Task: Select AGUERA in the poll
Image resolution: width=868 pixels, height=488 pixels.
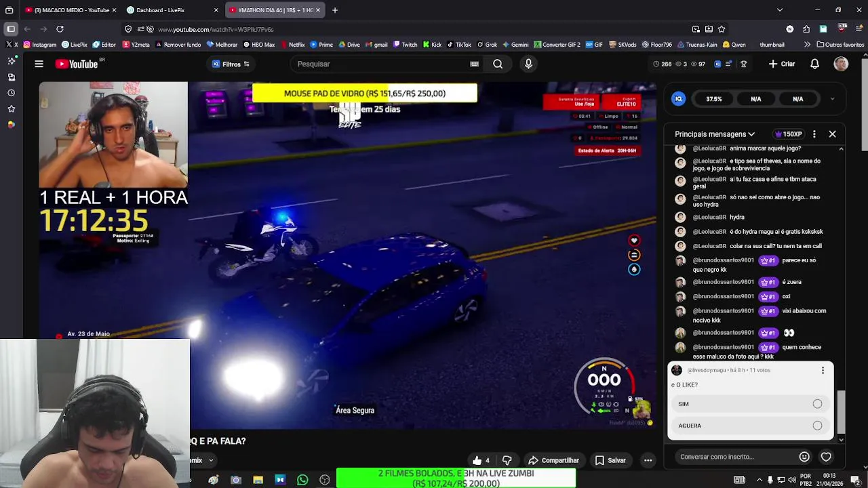Action: click(x=751, y=426)
